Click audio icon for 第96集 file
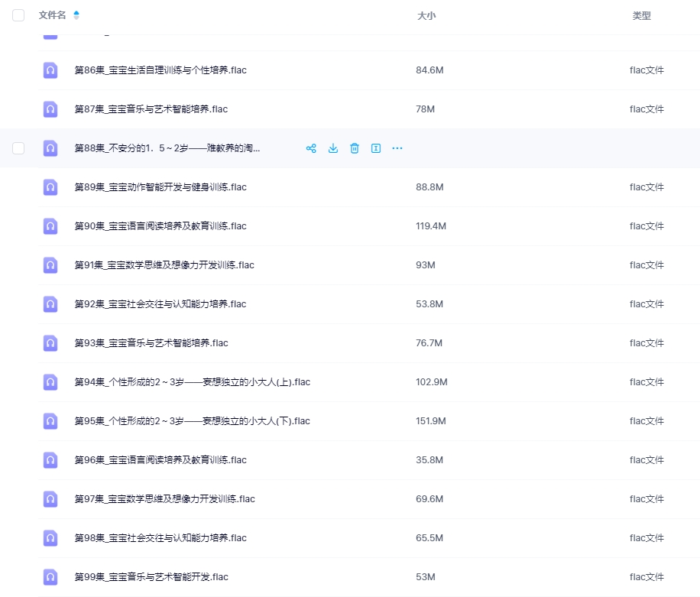This screenshot has height=597, width=700. point(50,460)
